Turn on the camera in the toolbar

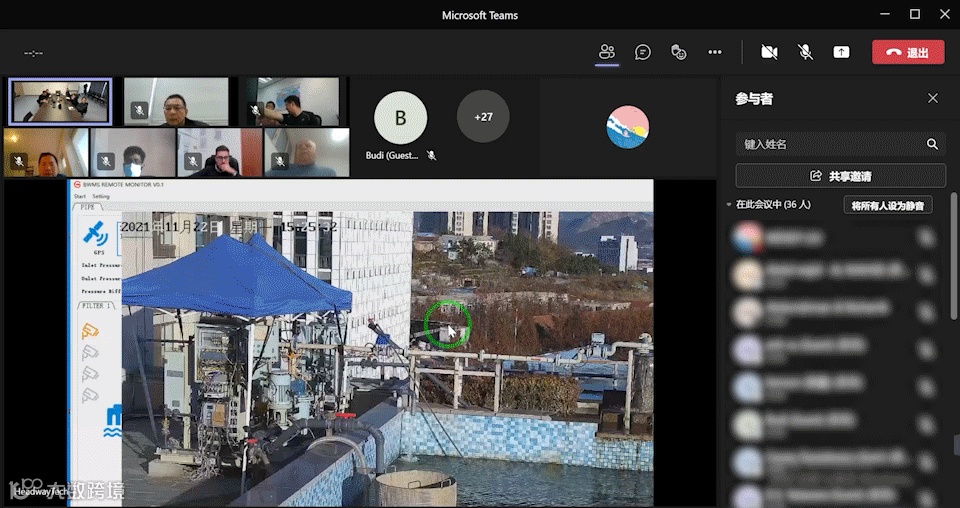(x=769, y=52)
